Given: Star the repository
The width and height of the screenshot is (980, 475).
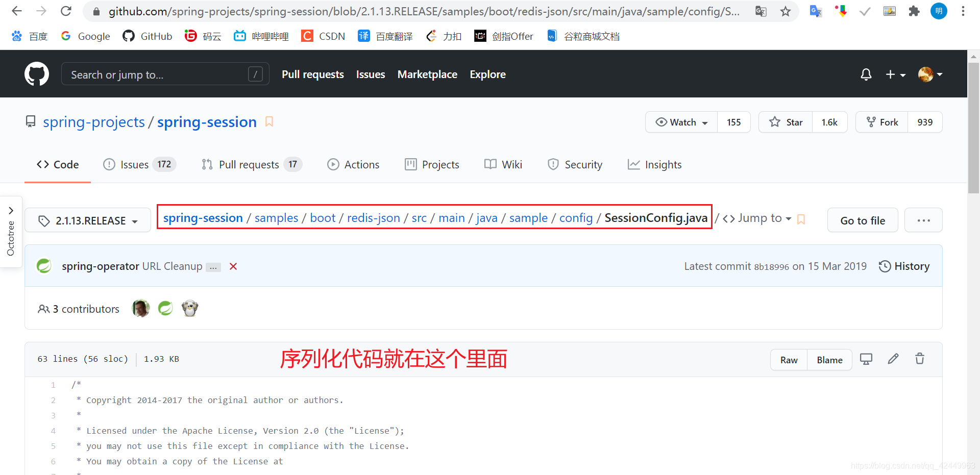Looking at the screenshot, I should (786, 122).
